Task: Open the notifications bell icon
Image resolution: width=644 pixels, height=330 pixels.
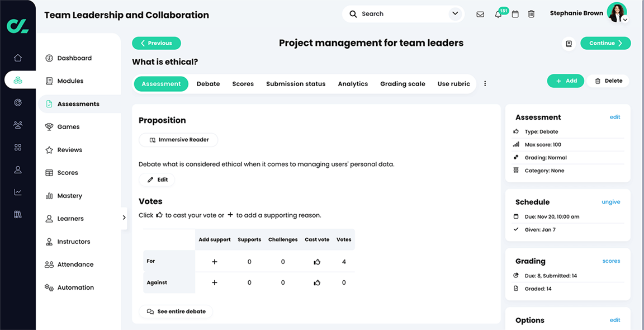Action: pyautogui.click(x=498, y=14)
